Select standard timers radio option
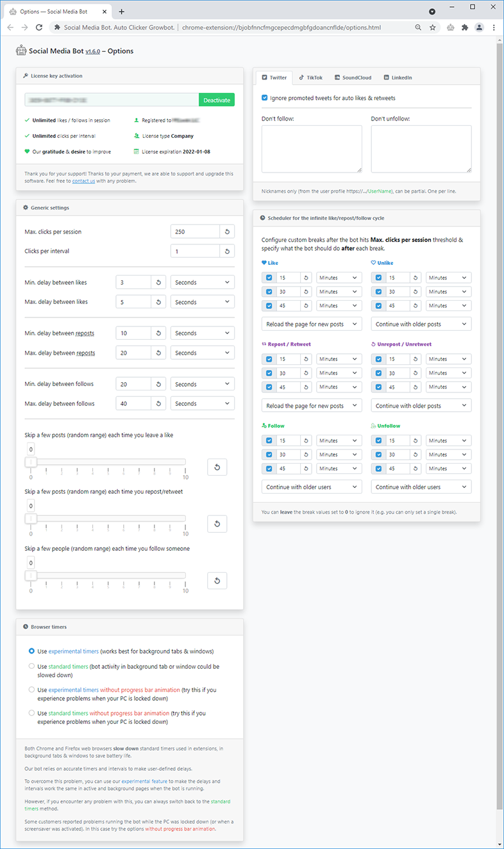This screenshot has width=504, height=849. pyautogui.click(x=31, y=666)
